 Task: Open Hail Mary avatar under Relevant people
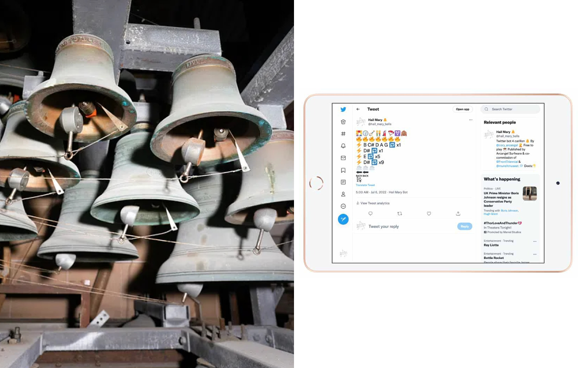point(489,134)
